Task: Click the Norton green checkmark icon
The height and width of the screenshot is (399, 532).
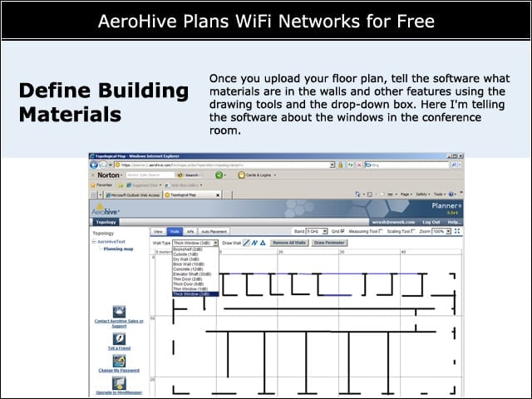Action: [219, 175]
